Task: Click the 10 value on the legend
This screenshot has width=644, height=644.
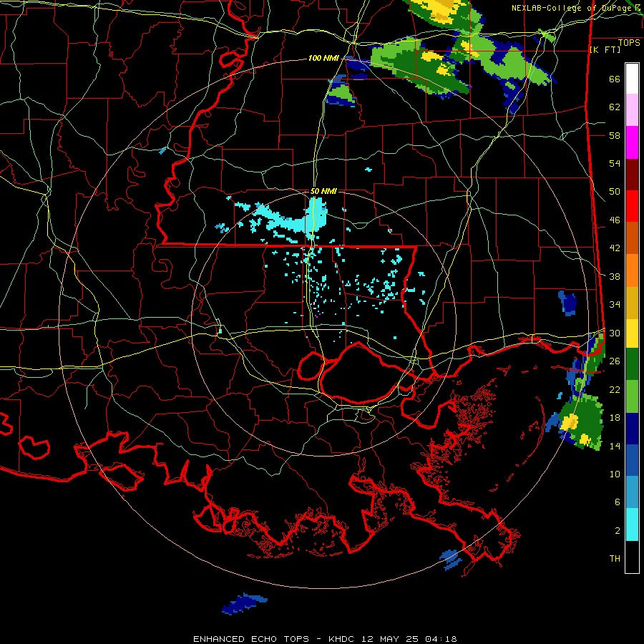Action: pos(615,474)
